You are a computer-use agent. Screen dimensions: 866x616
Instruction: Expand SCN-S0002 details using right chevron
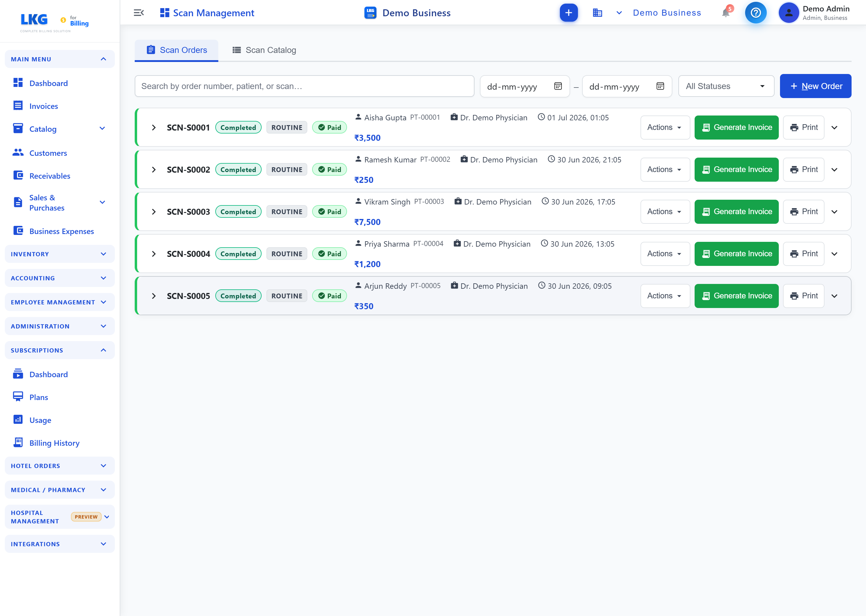point(834,170)
